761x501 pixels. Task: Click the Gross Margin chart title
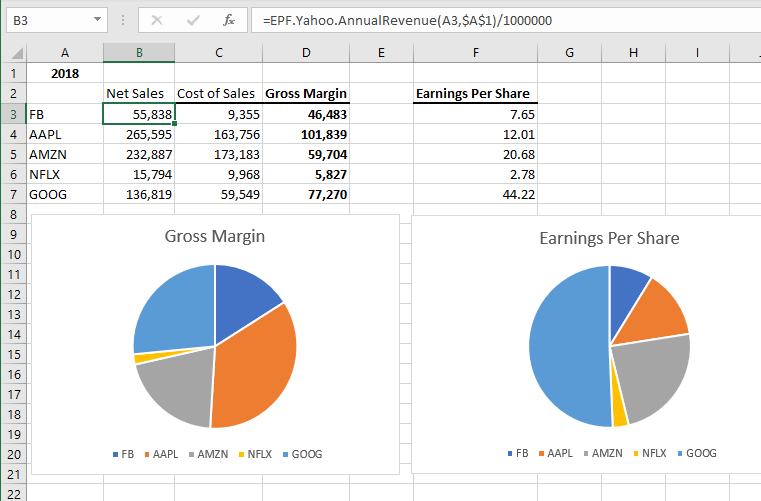click(x=215, y=236)
